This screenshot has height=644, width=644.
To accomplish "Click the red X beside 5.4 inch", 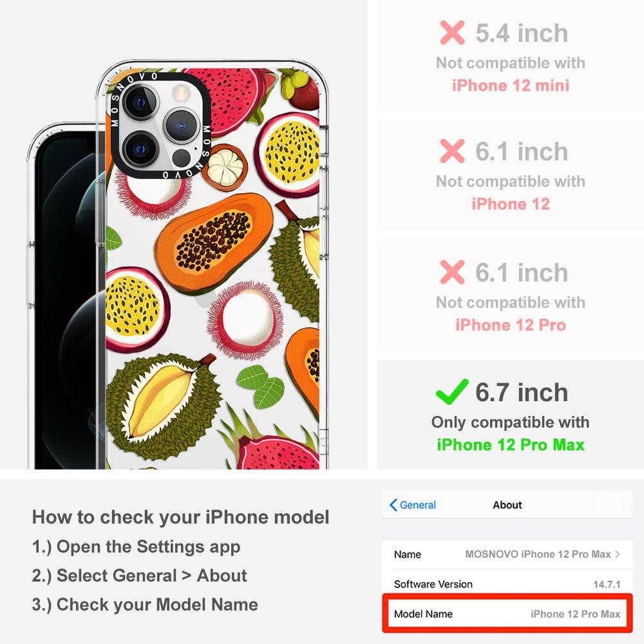I will [x=452, y=32].
